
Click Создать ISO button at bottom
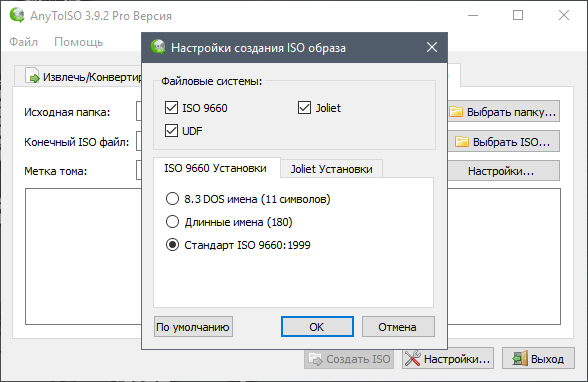point(349,359)
